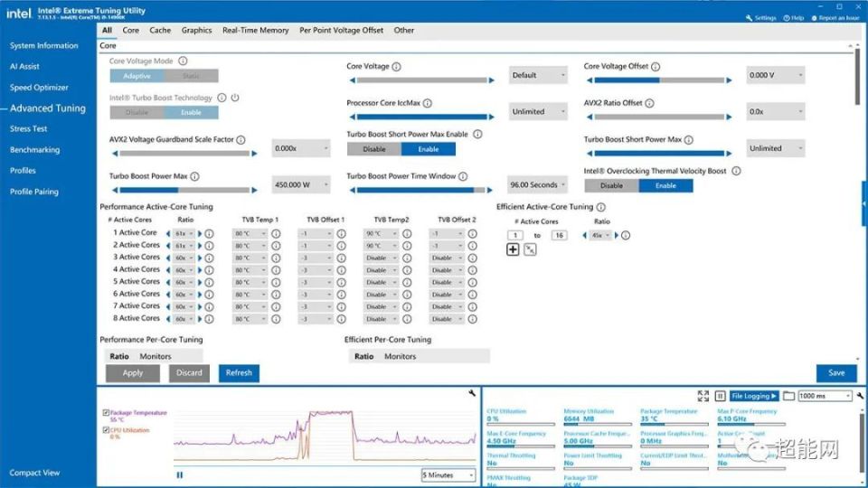868x488 pixels.
Task: Open the 1000 ms logging interval dropdown
Action: [x=825, y=396]
